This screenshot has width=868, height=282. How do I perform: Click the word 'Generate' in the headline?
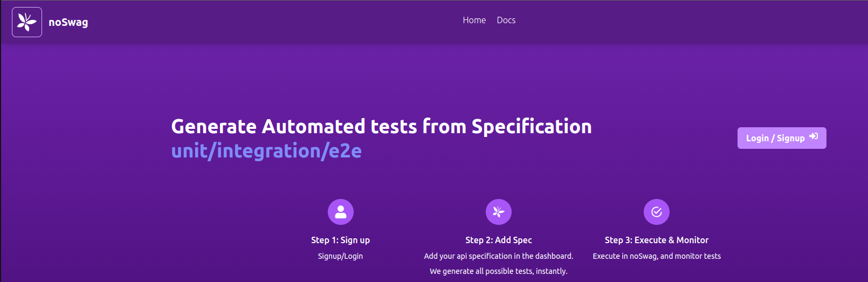coord(214,126)
